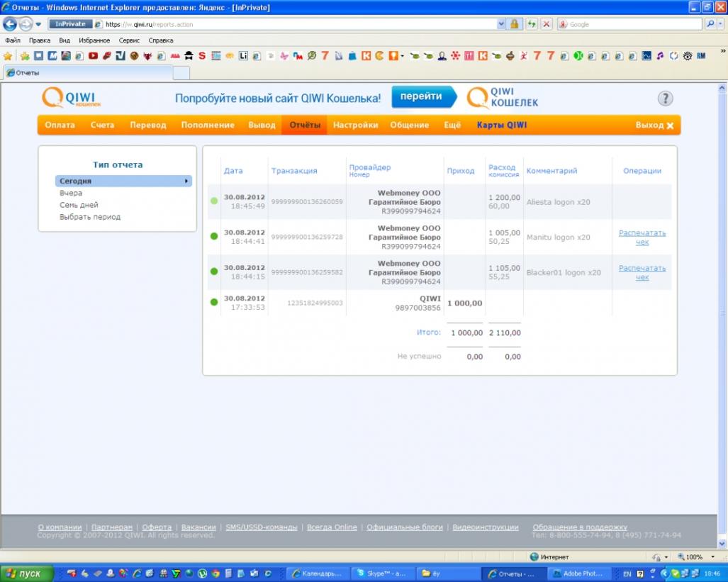Image resolution: width=728 pixels, height=582 pixels.
Task: Select Сегодня report type
Action: click(x=123, y=181)
